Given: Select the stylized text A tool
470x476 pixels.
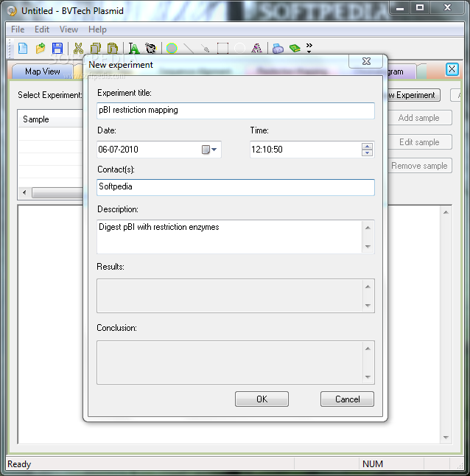Looking at the screenshot, I should click(256, 49).
